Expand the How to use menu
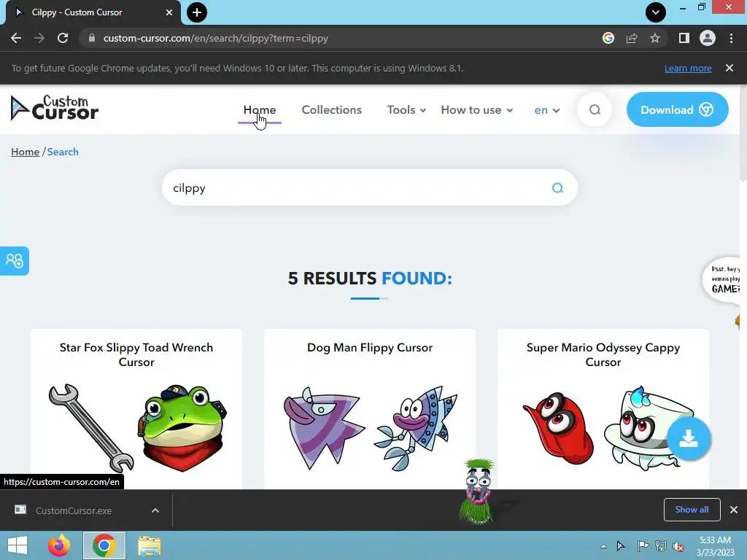This screenshot has width=747, height=560. pos(477,110)
